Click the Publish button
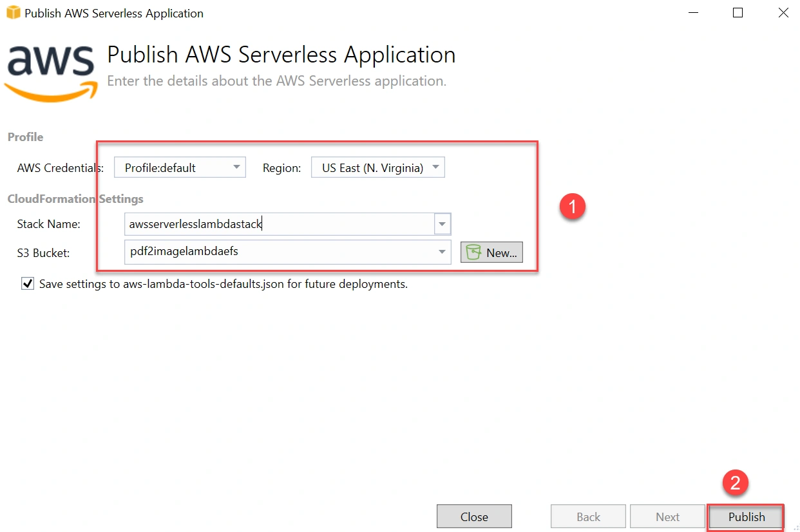Image resolution: width=800 pixels, height=532 pixels. 746,517
